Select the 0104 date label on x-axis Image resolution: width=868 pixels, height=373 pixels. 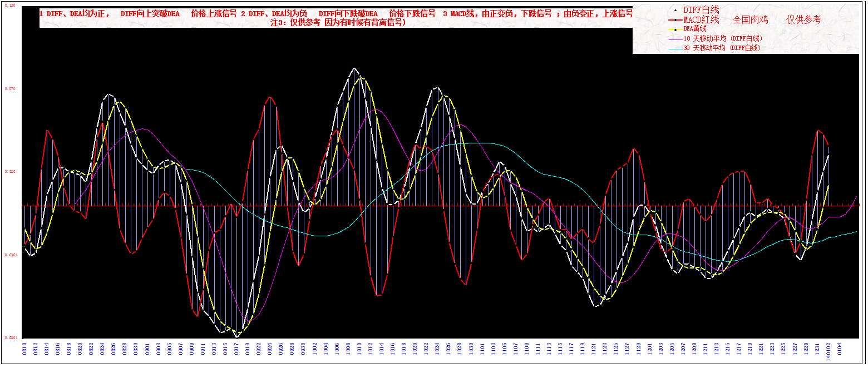840,349
